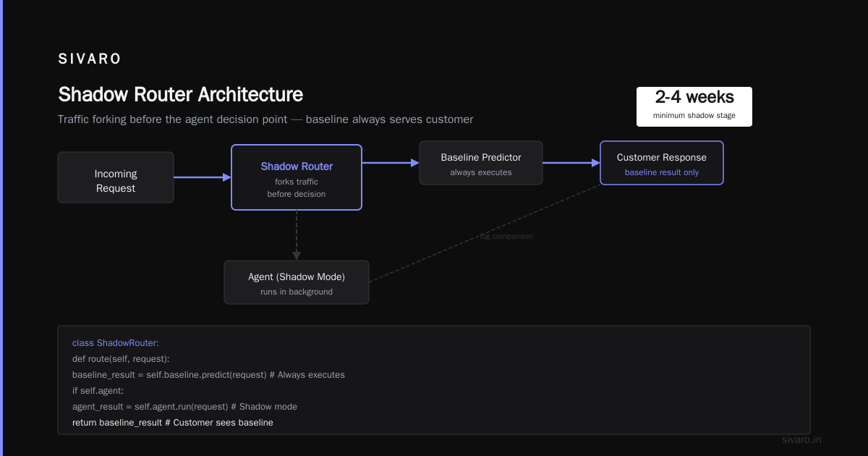The image size is (868, 456).
Task: Open the sivaro.in watermark link
Action: pos(802,439)
